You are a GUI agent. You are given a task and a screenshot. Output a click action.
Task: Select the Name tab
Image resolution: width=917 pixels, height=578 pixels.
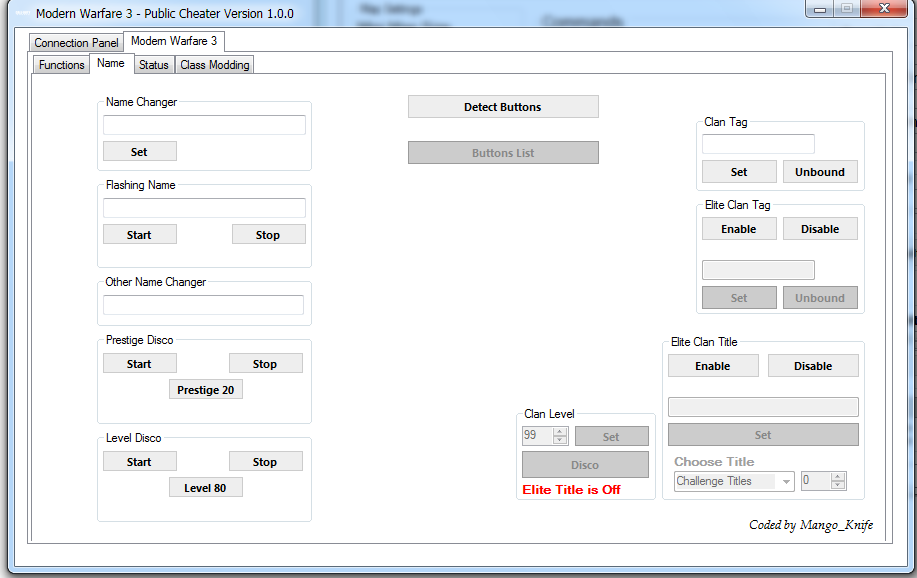point(111,63)
